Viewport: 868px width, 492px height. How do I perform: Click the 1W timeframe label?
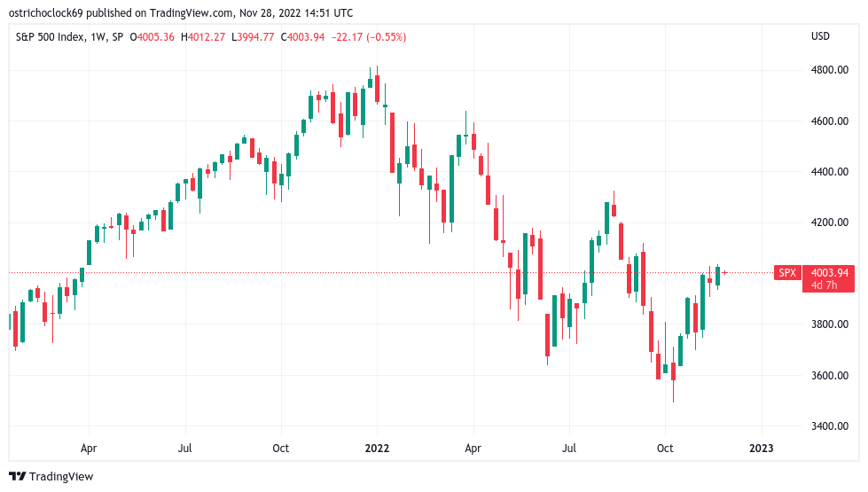point(98,37)
